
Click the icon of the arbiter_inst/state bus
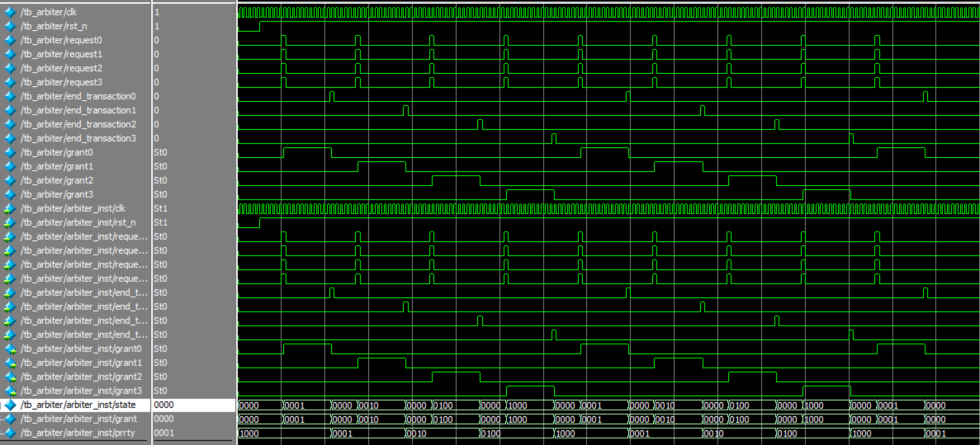click(10, 405)
